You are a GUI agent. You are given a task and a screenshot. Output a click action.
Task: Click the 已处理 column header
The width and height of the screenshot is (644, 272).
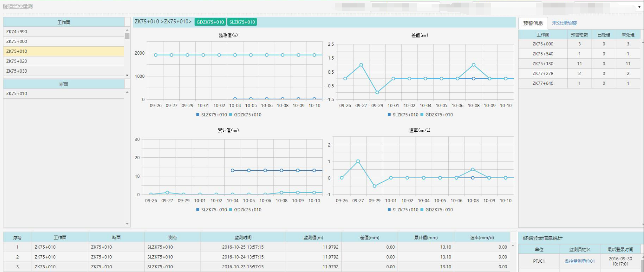pyautogui.click(x=603, y=35)
